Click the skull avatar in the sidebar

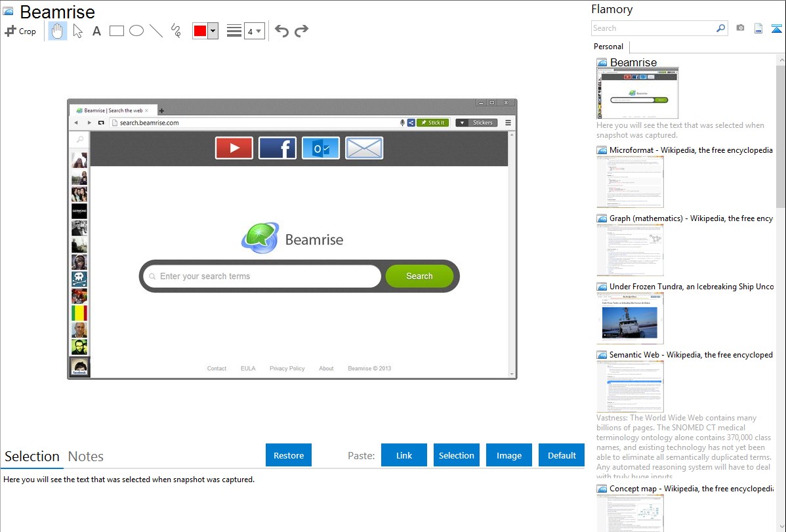pos(79,279)
